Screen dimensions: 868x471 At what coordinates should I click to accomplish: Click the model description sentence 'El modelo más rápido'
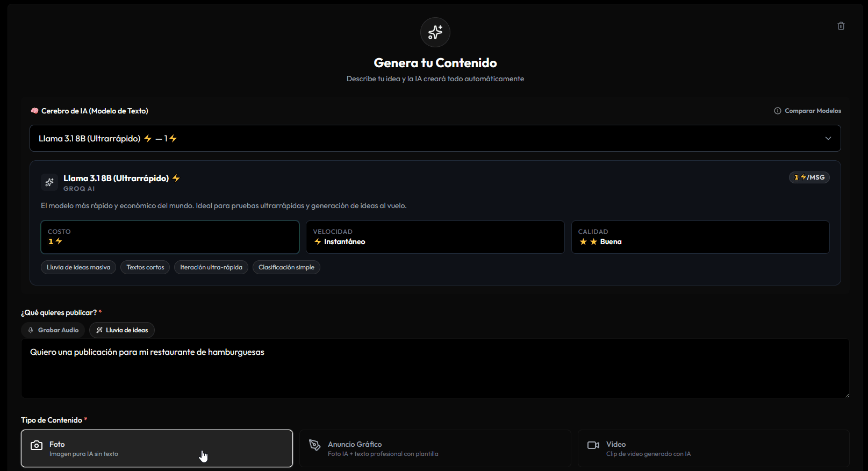coord(224,205)
